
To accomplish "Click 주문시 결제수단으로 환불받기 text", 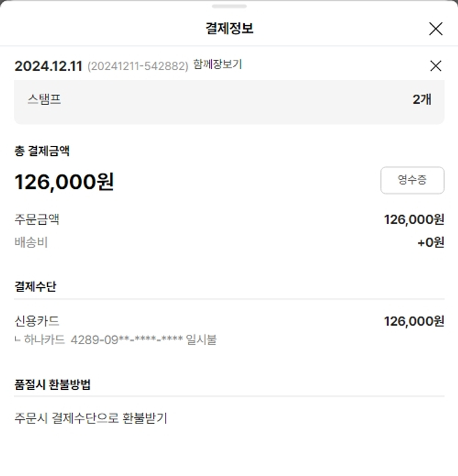I will point(90,419).
